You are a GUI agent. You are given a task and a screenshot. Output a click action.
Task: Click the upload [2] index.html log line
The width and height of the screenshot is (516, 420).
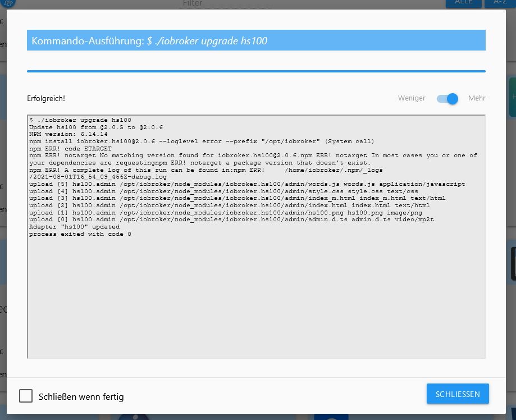click(x=230, y=206)
